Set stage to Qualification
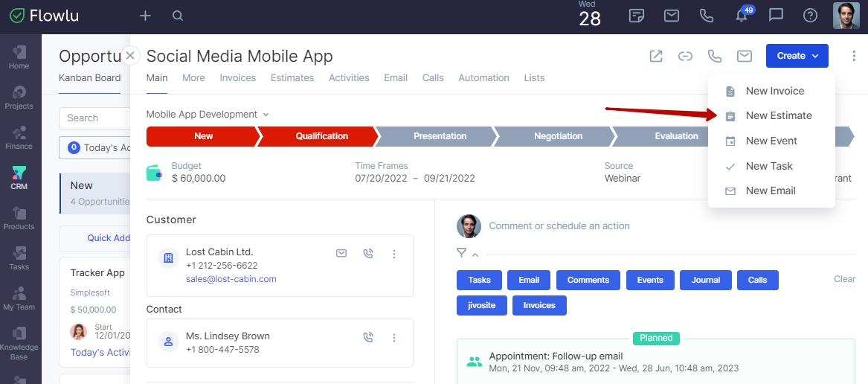 (321, 136)
